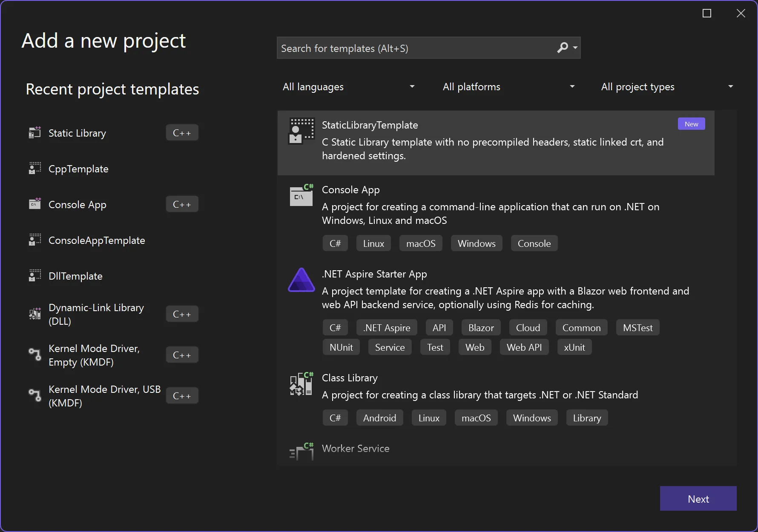758x532 pixels.
Task: Click the Blazor tag
Action: tap(481, 328)
